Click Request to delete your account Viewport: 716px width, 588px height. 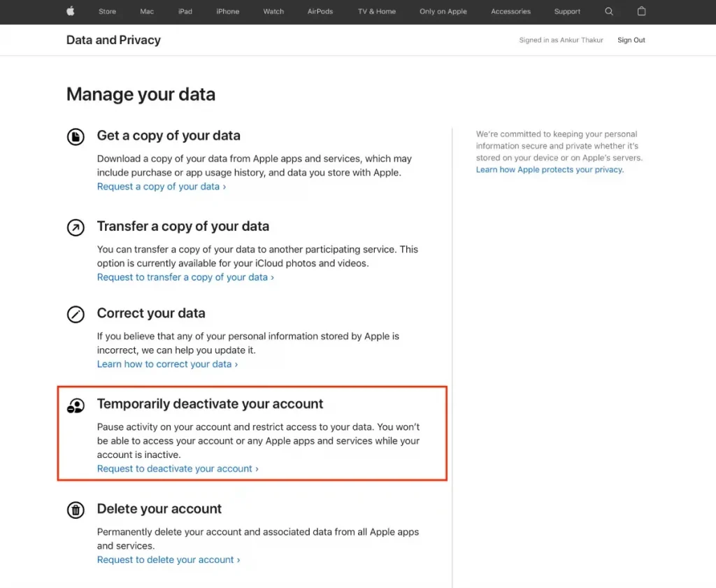click(x=169, y=560)
